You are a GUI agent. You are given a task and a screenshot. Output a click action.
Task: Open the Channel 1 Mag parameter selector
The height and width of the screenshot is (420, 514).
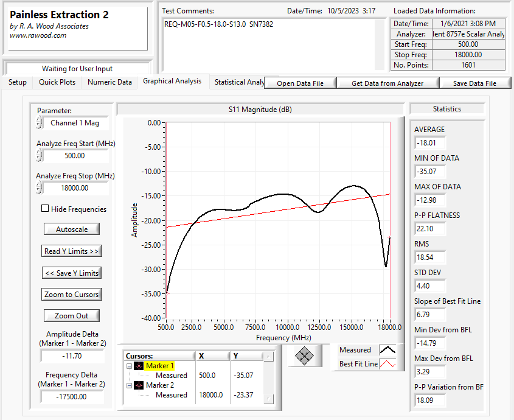click(75, 123)
